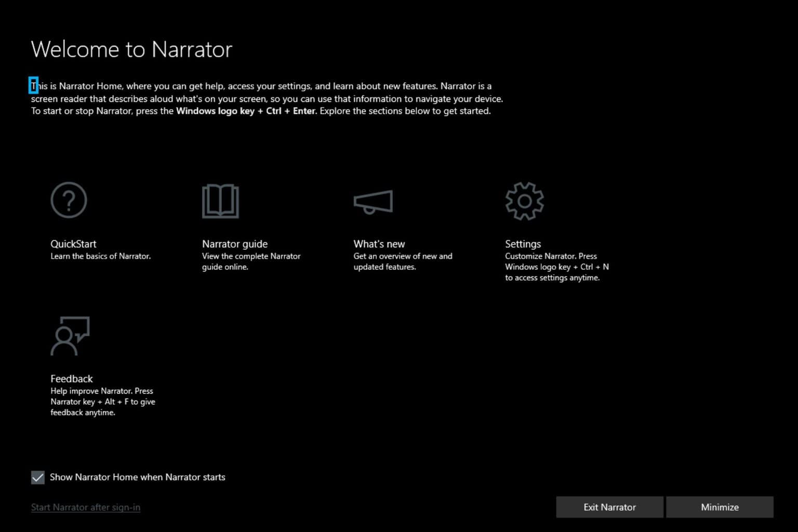
Task: Click the 'This is Narrator Home' intro paragraph
Action: coord(267,98)
